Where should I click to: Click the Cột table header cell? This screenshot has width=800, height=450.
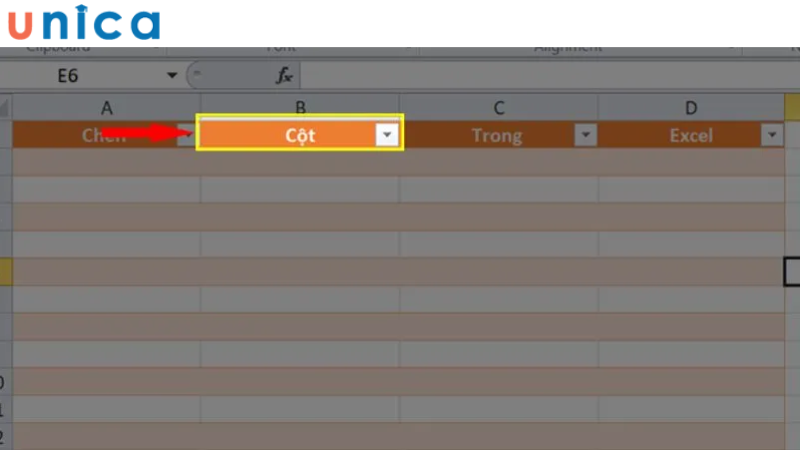(290, 136)
